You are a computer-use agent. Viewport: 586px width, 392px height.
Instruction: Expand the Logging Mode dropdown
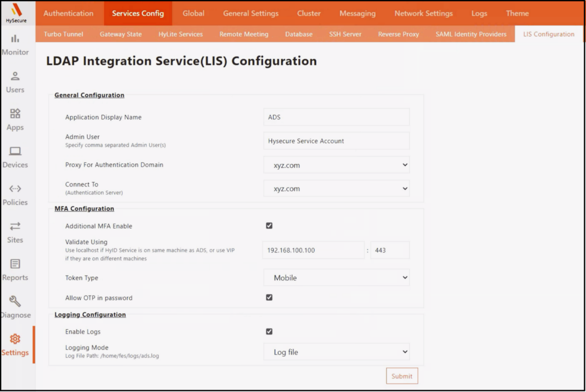pos(336,352)
